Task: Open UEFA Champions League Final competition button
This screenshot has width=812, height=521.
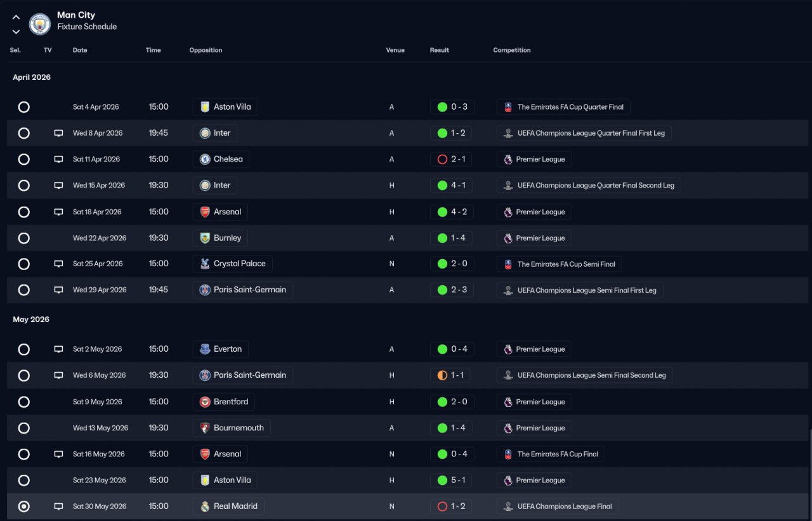Action: pyautogui.click(x=557, y=506)
